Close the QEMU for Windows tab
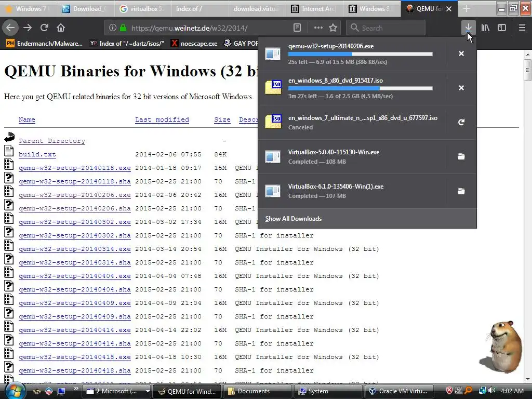Image resolution: width=532 pixels, height=399 pixels. [x=449, y=9]
